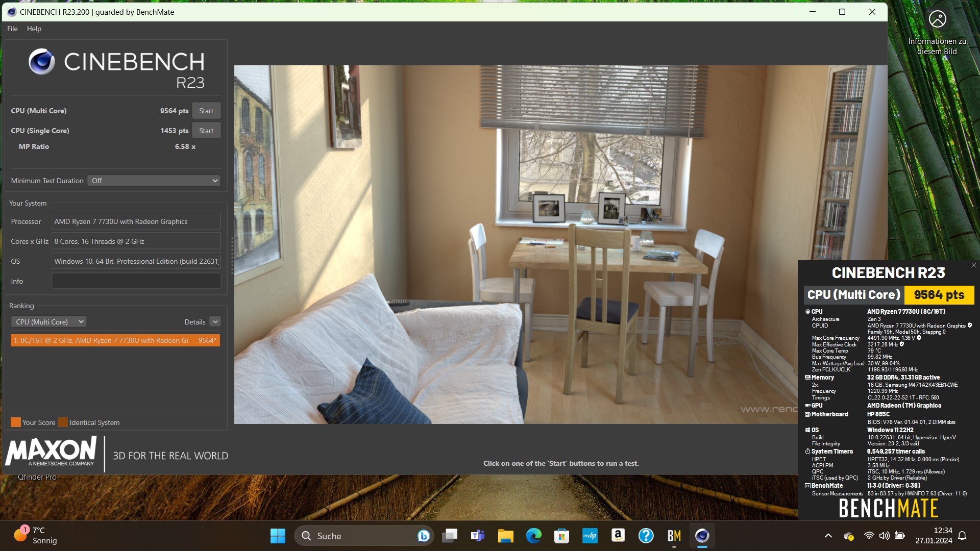This screenshot has width=980, height=551.
Task: Open Wi-Fi network settings
Action: click(x=869, y=536)
